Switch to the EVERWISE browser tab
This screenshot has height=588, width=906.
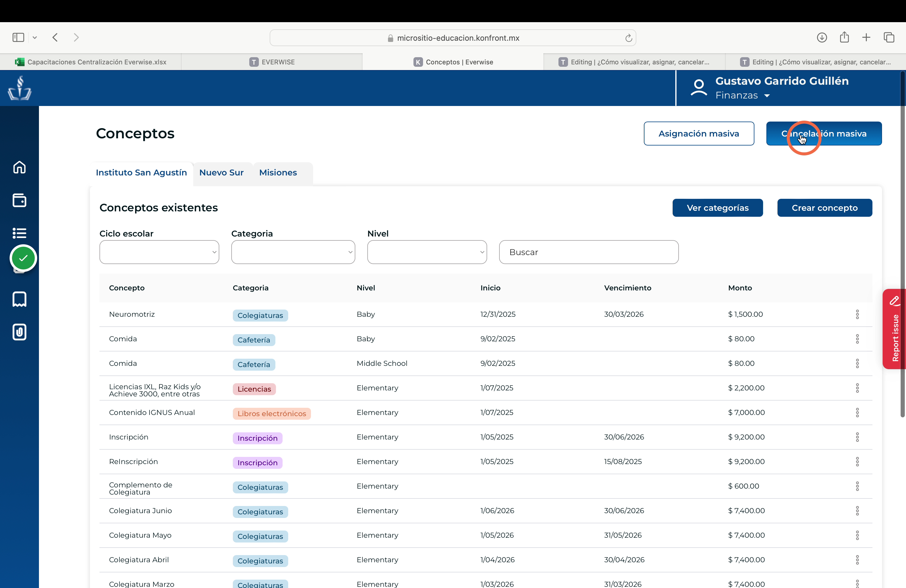[x=272, y=62]
